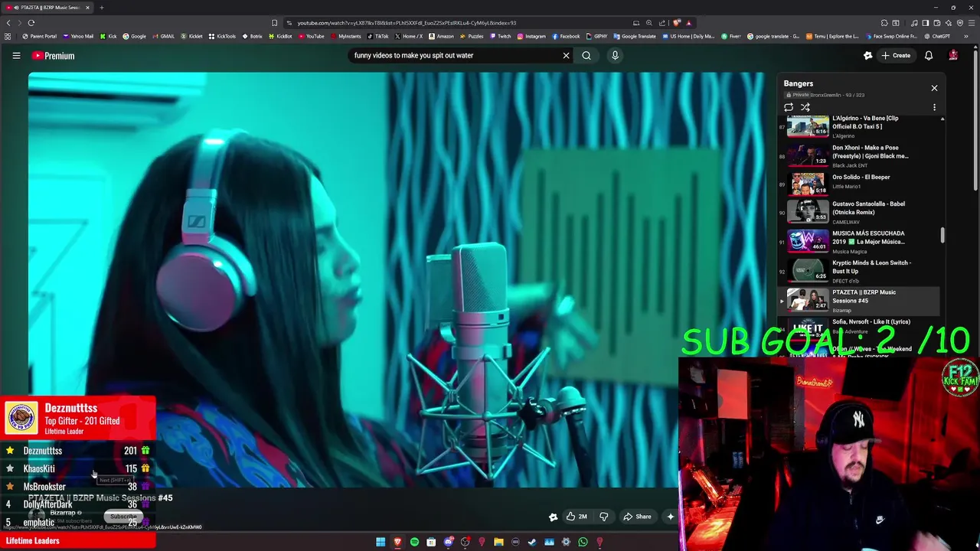Open YouTube notifications bell

[x=929, y=55]
